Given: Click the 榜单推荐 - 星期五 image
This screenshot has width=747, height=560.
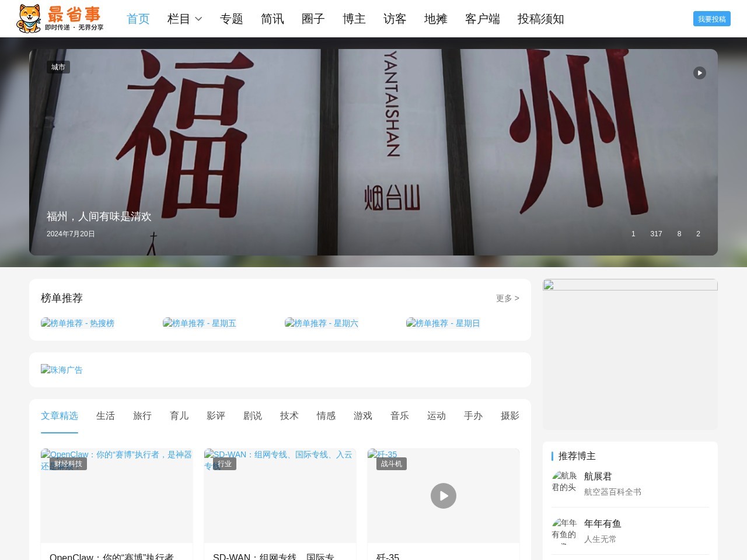Looking at the screenshot, I should coord(200,323).
